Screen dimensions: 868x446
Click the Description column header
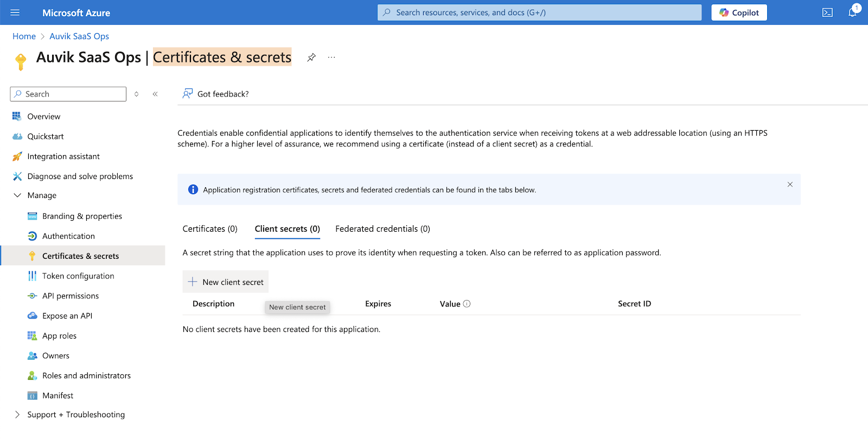coord(214,304)
